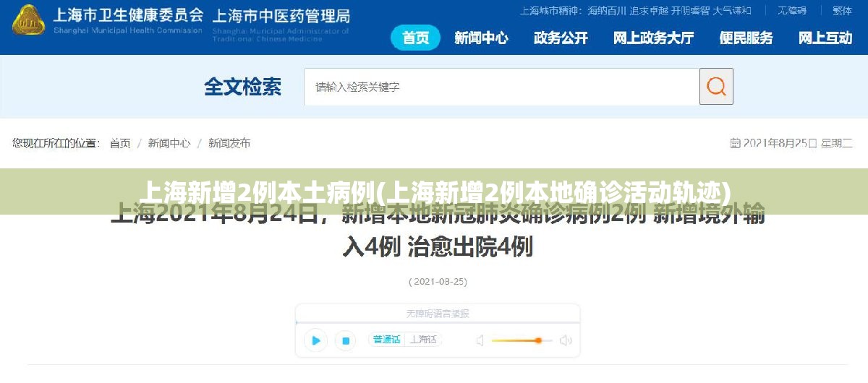
Task: Open the 网上互动 navigation tab
Action: pos(825,38)
